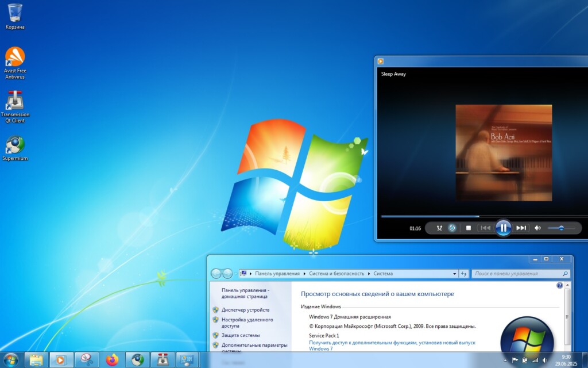Screen dimensions: 588x368
Task: Expand search history in the search field
Action: [x=566, y=274]
